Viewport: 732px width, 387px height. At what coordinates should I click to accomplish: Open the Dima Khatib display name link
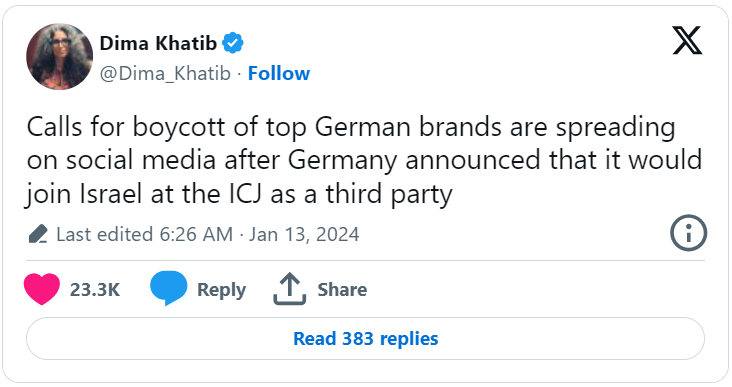click(x=158, y=43)
